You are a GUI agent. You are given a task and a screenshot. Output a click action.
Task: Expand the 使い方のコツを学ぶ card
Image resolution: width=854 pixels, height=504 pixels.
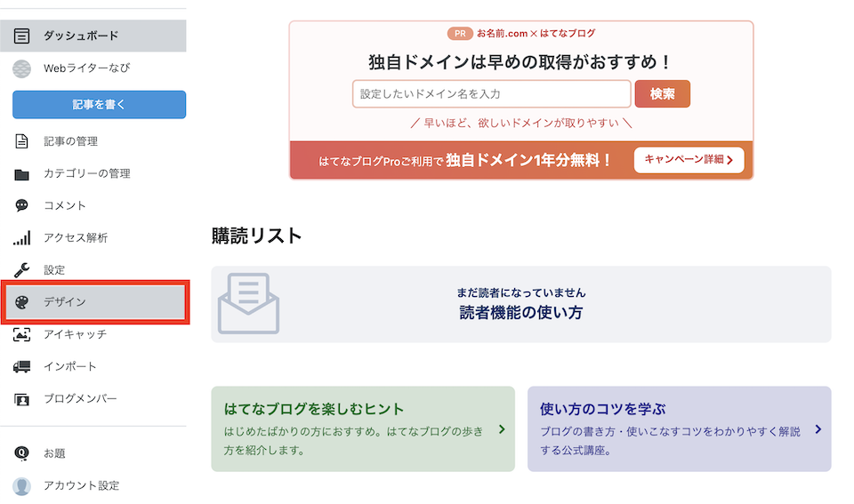[679, 429]
